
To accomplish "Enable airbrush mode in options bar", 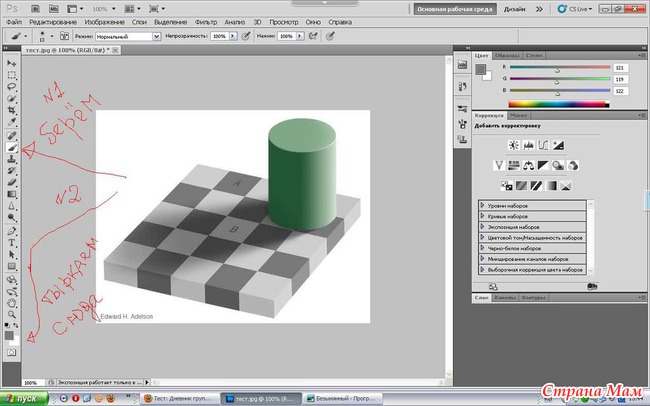I will pos(313,36).
